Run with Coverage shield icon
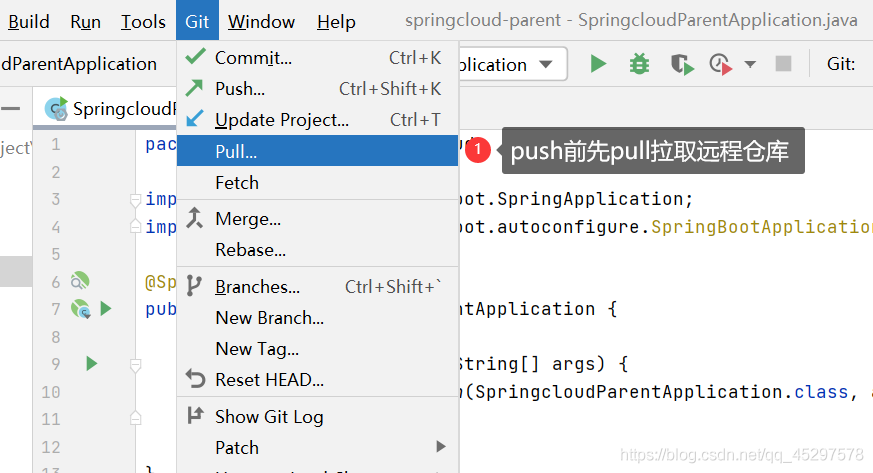This screenshot has height=473, width=873. coord(682,64)
